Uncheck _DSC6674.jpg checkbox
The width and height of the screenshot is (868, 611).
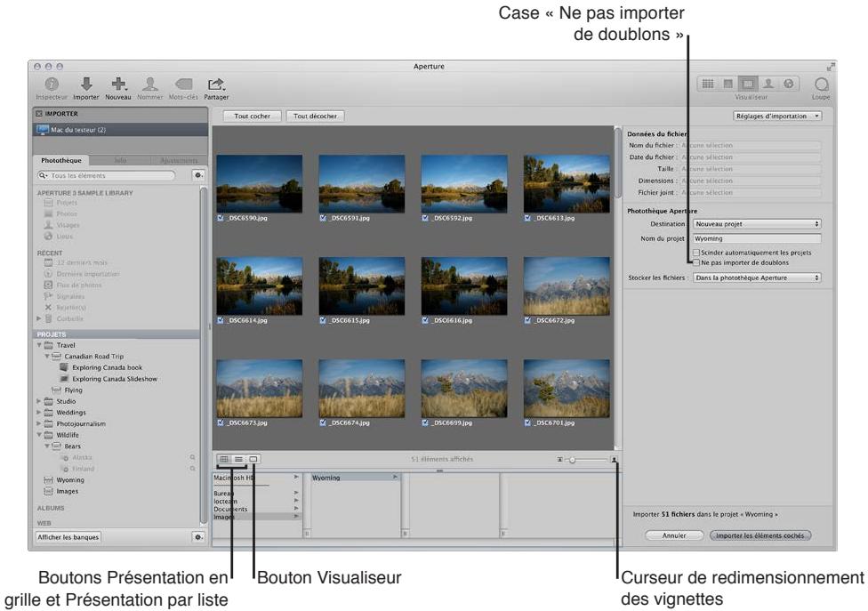323,422
